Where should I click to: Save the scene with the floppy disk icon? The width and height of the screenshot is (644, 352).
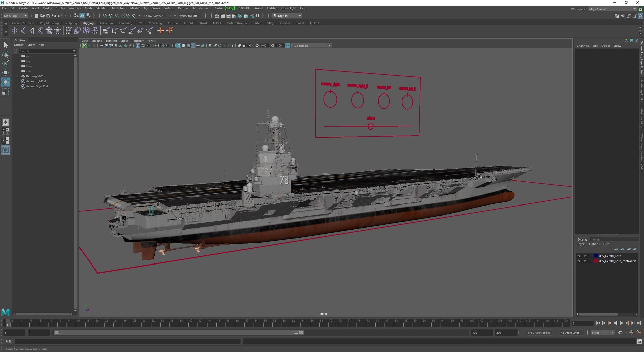point(48,16)
